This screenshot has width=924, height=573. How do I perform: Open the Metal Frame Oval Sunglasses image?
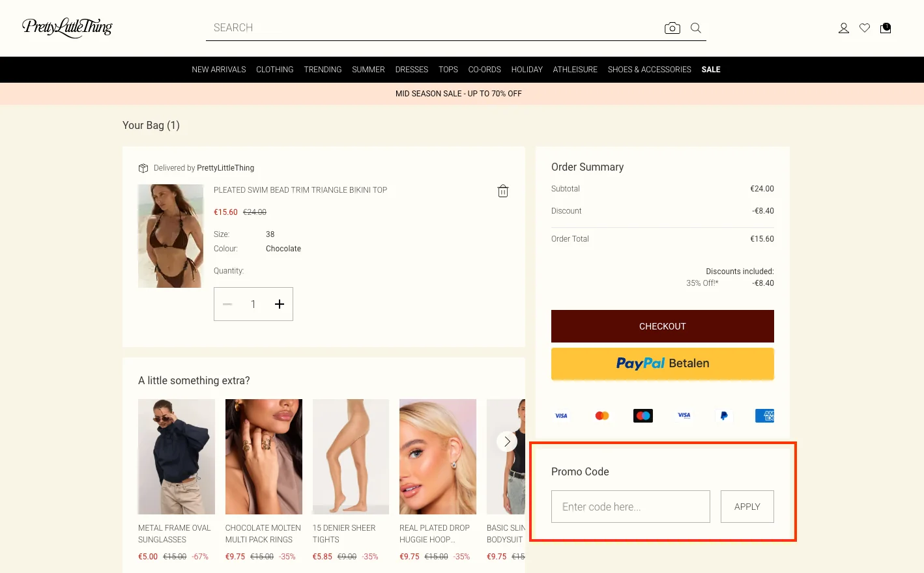pos(177,456)
